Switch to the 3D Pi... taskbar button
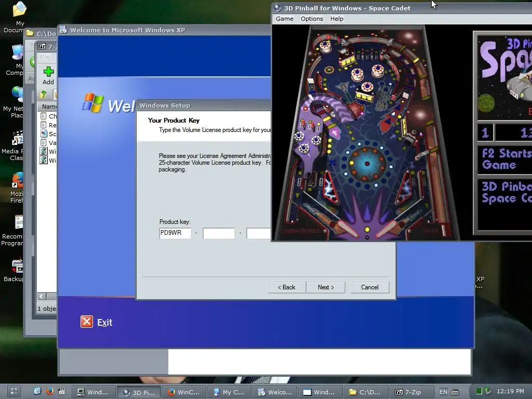Viewport: 532px width, 399px height. click(139, 392)
